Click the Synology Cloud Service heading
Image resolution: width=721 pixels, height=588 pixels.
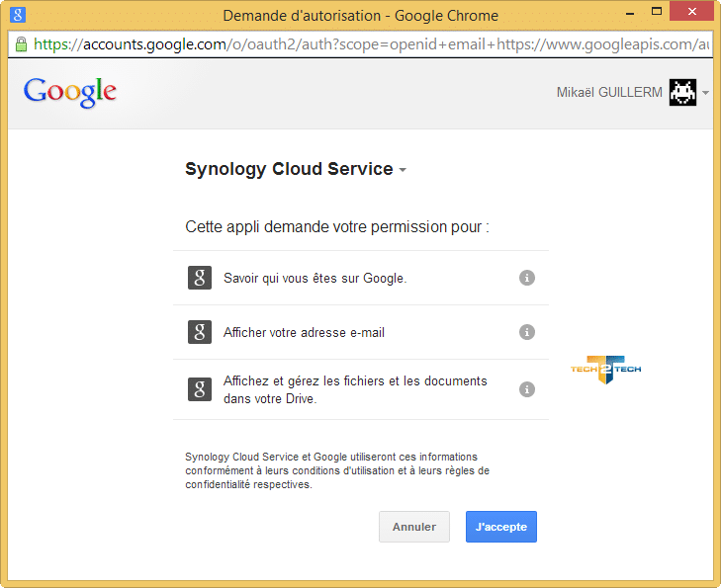pyautogui.click(x=289, y=169)
